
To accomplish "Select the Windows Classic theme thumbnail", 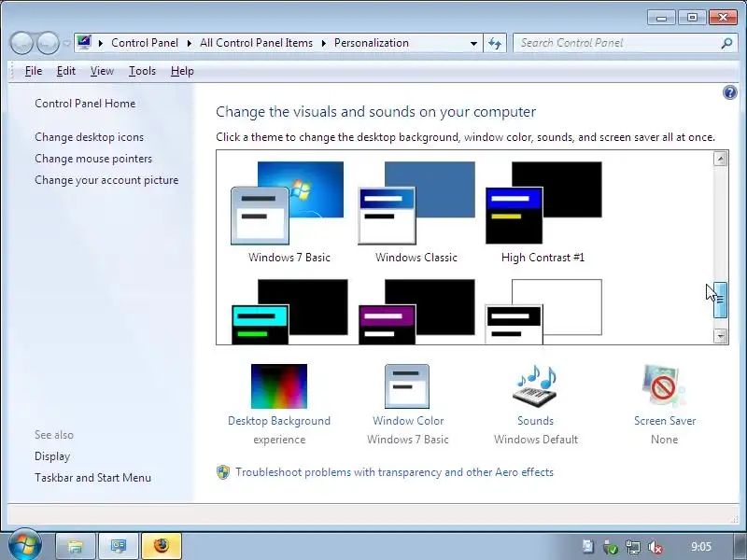I will coord(416,203).
